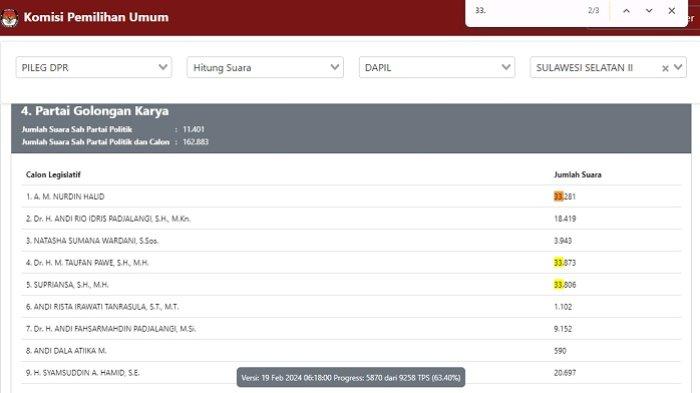This screenshot has width=700, height=393.
Task: Click the Komisi Pemilihan Umum title
Action: point(96,17)
